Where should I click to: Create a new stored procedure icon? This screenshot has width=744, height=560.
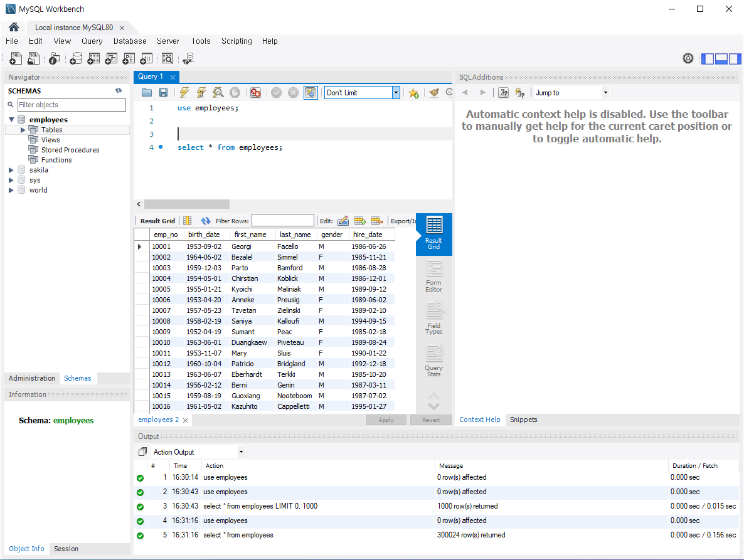pyautogui.click(x=129, y=58)
